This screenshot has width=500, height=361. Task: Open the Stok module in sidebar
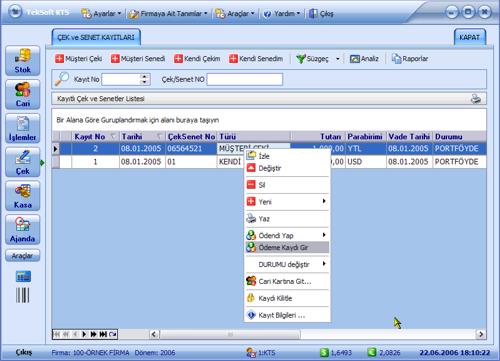click(x=23, y=61)
